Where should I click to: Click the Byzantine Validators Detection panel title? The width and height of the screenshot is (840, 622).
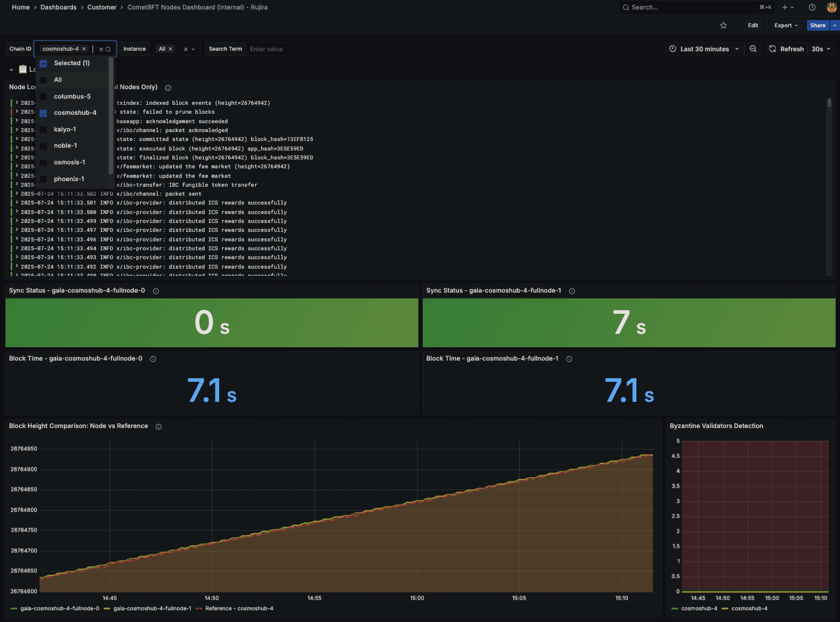pyautogui.click(x=716, y=426)
